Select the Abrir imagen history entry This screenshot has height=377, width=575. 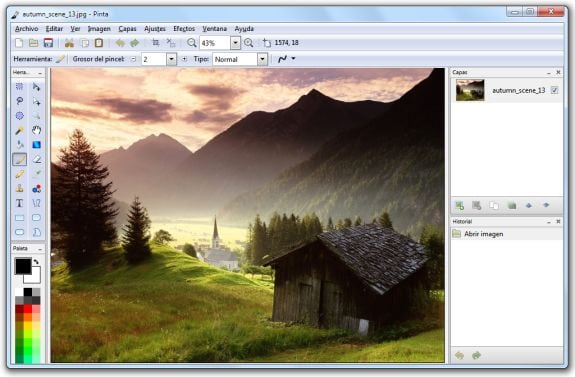tap(507, 234)
